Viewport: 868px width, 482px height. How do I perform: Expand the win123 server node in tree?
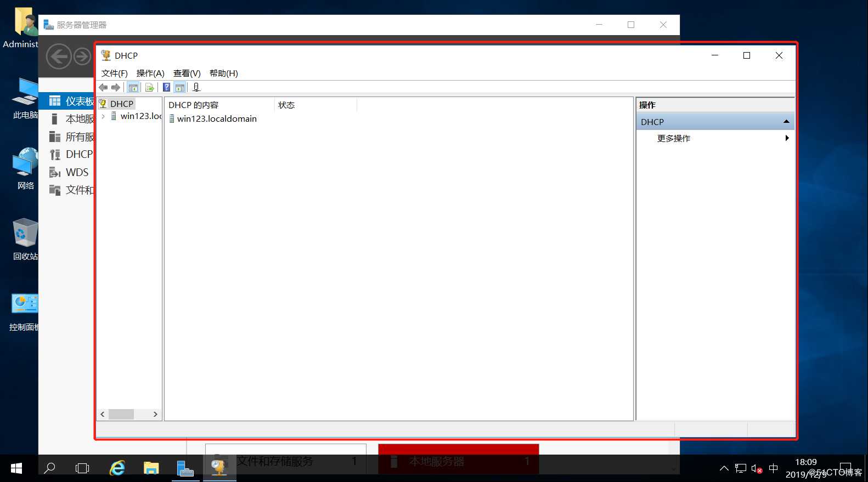(103, 116)
